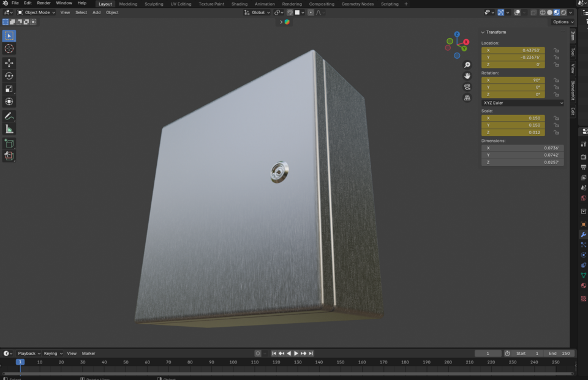Open the Render menu
588x380 pixels.
[43, 4]
